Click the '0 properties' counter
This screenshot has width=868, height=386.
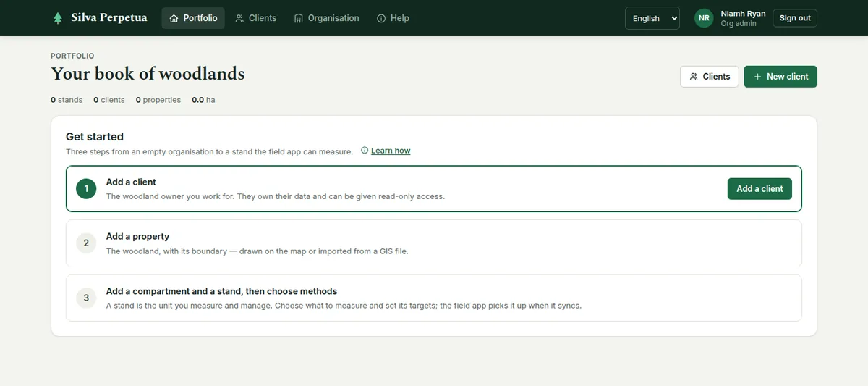tap(158, 100)
